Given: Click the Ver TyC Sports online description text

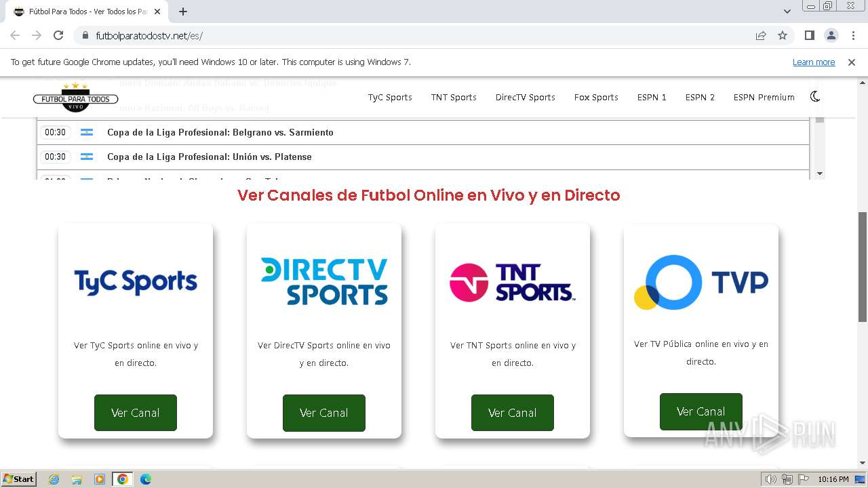Looking at the screenshot, I should [x=136, y=354].
